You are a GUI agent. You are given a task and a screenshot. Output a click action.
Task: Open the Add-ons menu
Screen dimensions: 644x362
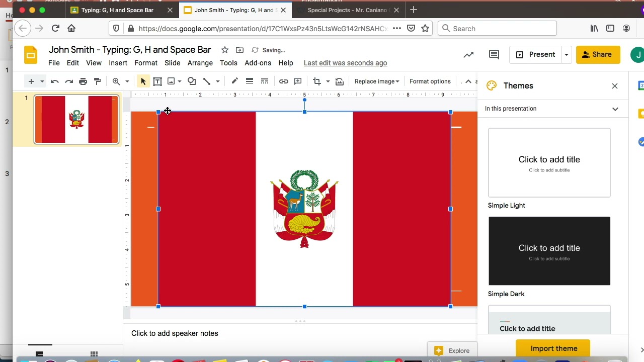258,63
